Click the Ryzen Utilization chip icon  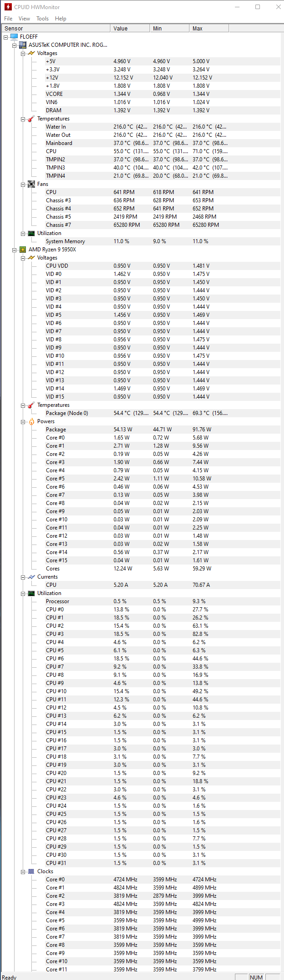[x=31, y=593]
